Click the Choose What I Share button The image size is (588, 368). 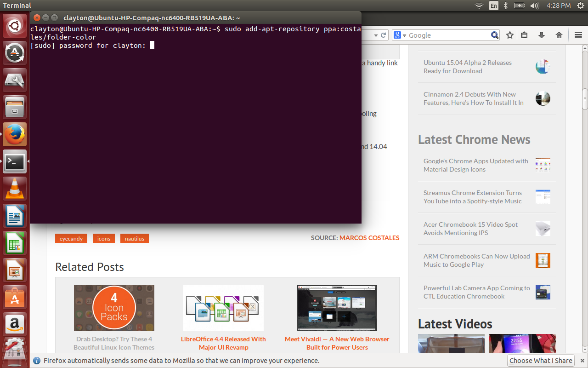point(540,361)
